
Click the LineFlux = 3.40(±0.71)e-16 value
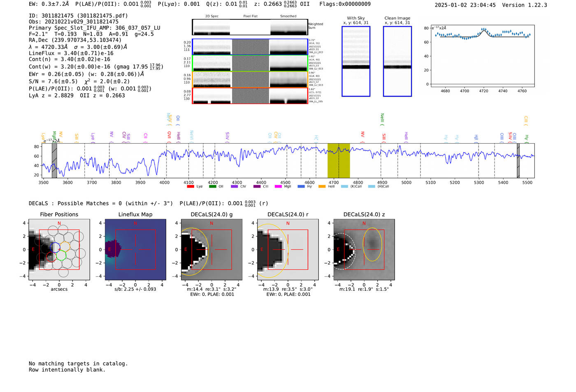[71, 53]
